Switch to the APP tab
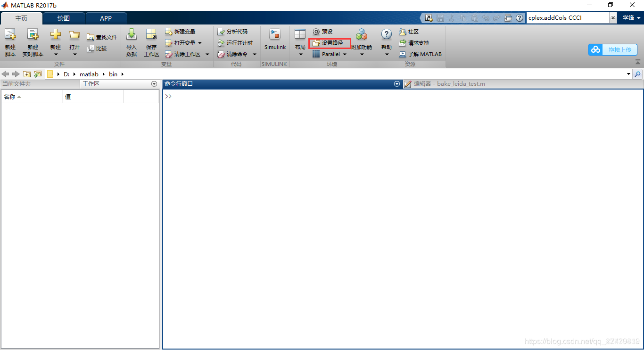This screenshot has width=644, height=350. 106,18
